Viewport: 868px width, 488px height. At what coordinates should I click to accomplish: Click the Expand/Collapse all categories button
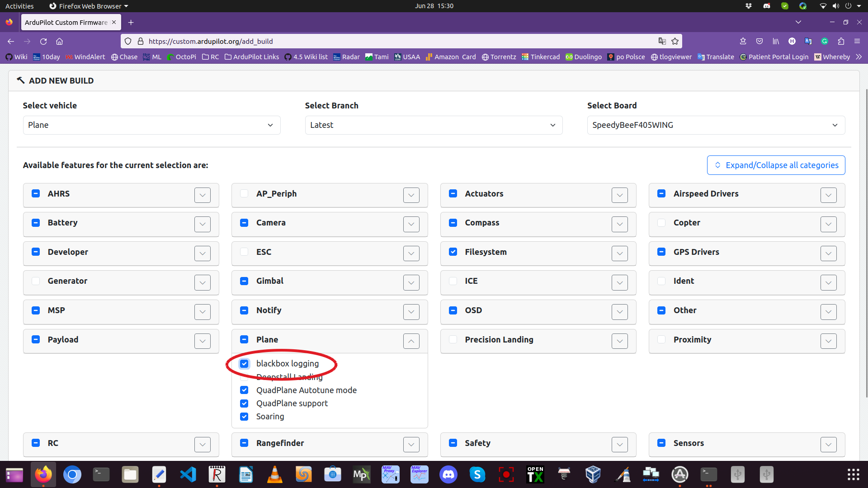click(776, 165)
